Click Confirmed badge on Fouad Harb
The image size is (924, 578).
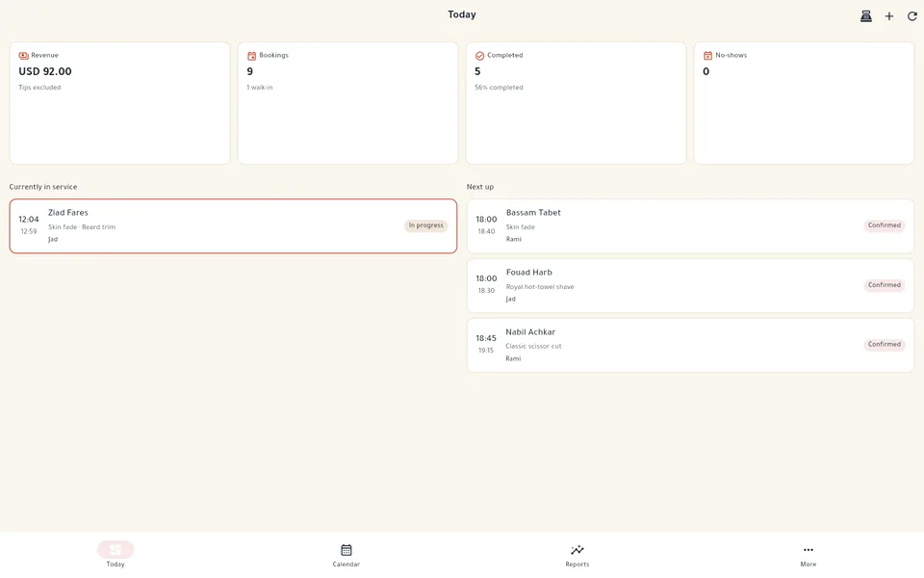click(x=884, y=285)
